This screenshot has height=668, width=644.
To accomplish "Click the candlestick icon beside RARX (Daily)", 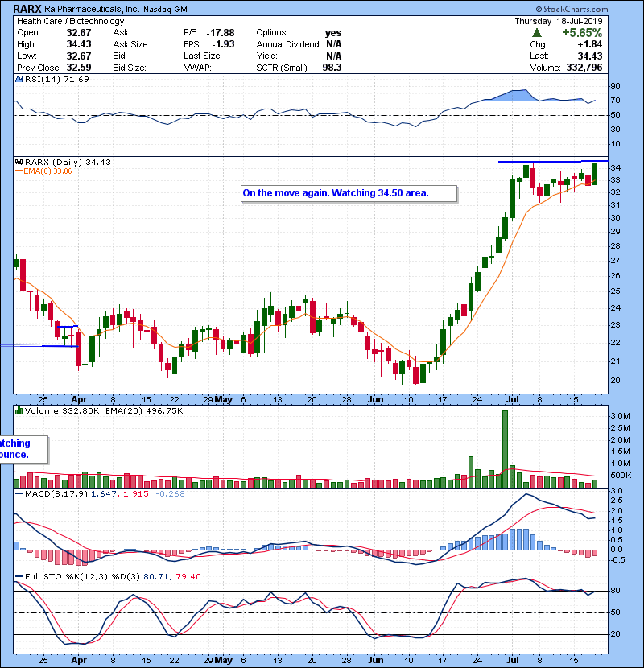I will pos(19,162).
